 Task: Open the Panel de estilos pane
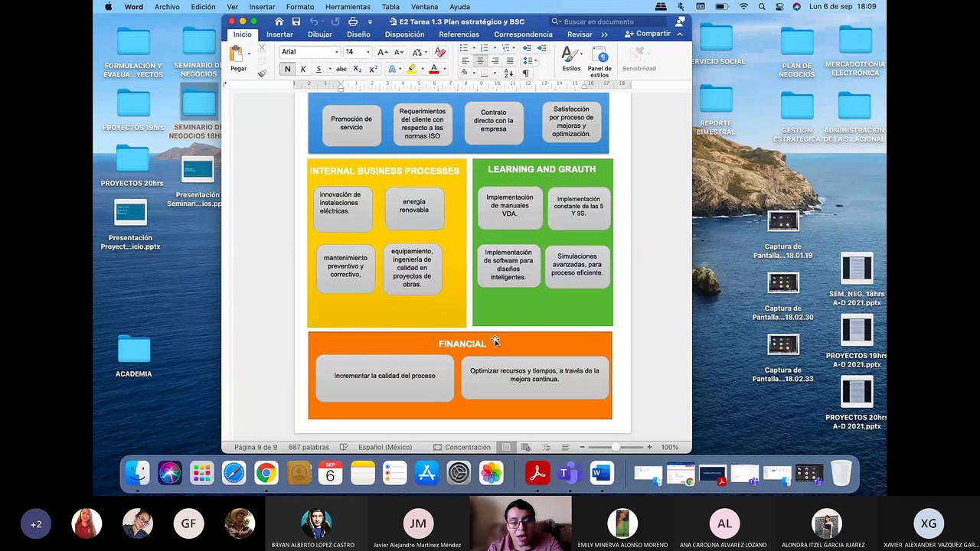point(599,61)
